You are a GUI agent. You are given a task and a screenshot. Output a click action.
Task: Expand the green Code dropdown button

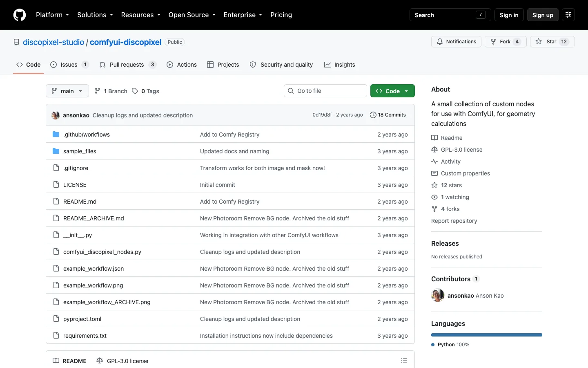click(x=392, y=91)
